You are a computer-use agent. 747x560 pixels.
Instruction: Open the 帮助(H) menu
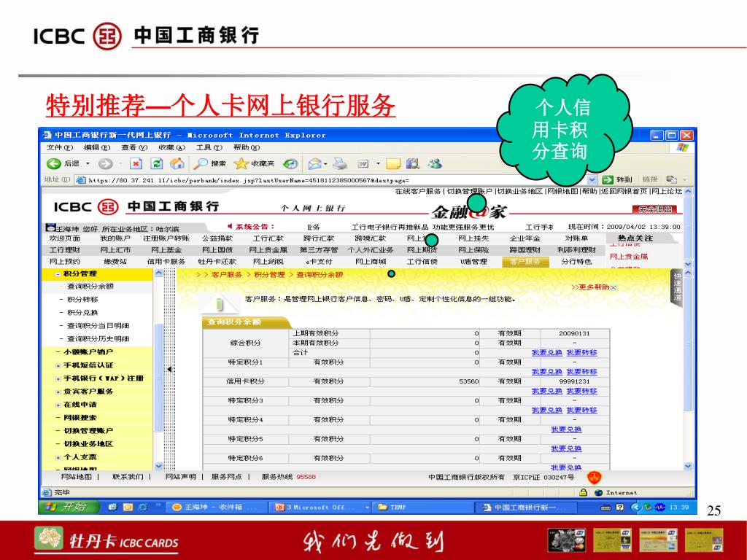tap(247, 147)
